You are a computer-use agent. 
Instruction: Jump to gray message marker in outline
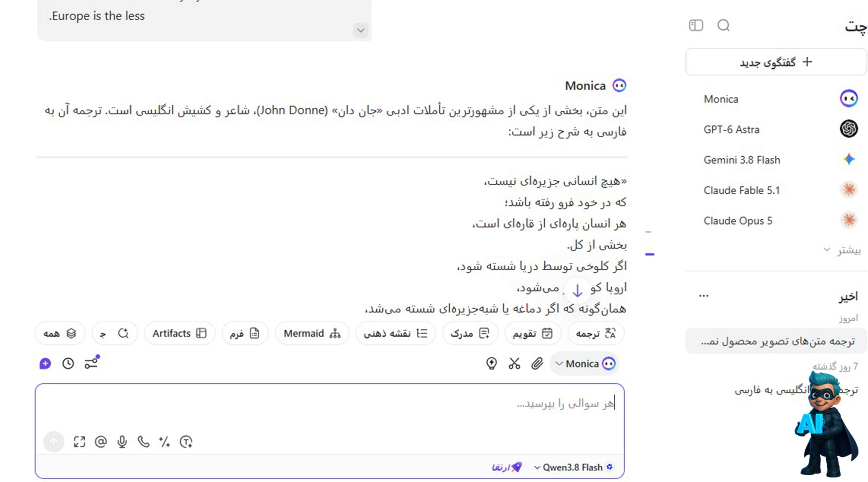tap(648, 232)
